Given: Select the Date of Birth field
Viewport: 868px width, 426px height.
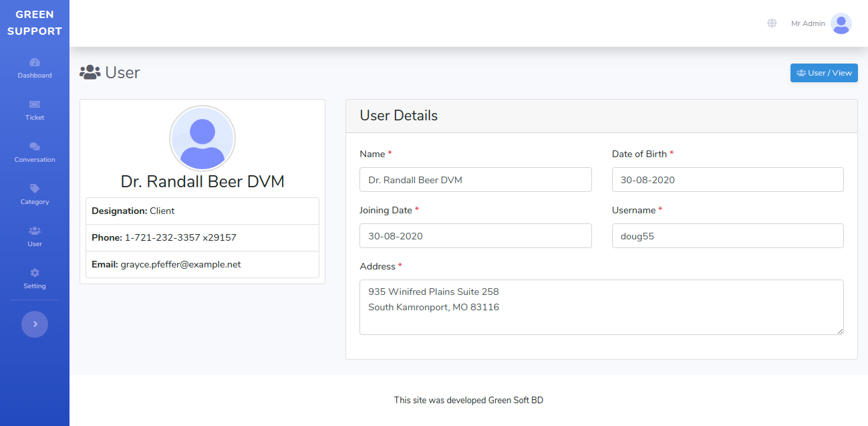Looking at the screenshot, I should 728,179.
